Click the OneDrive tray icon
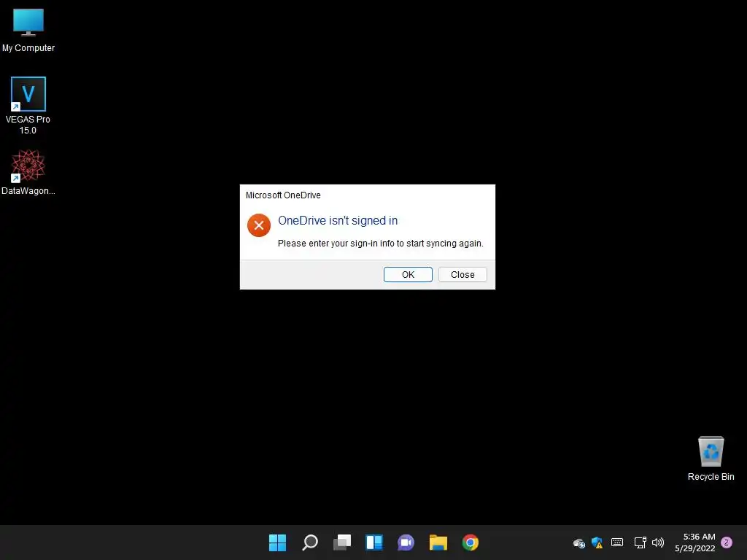The image size is (747, 560). point(578,542)
